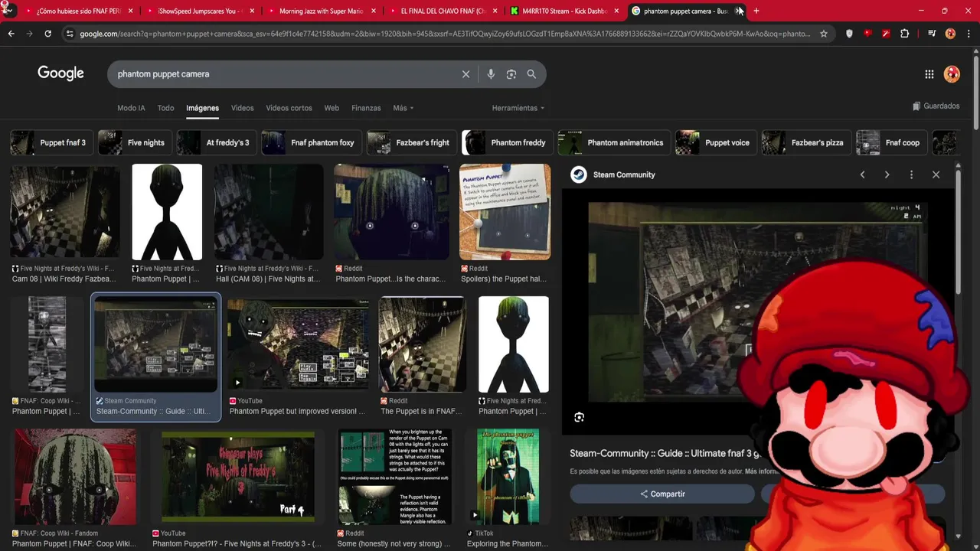Image resolution: width=980 pixels, height=551 pixels.
Task: Start voice search with microphone
Action: click(491, 74)
